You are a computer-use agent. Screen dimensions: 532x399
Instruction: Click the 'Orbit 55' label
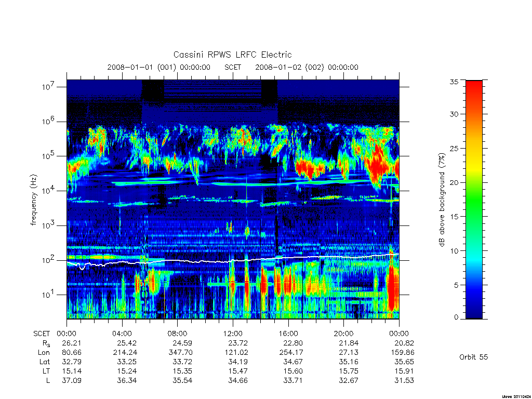pos(473,357)
